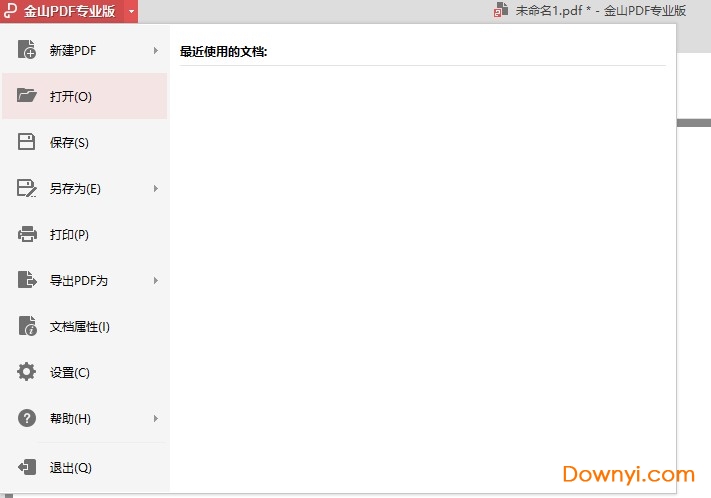Click the document properties info icon
Image resolution: width=711 pixels, height=498 pixels.
(x=27, y=326)
